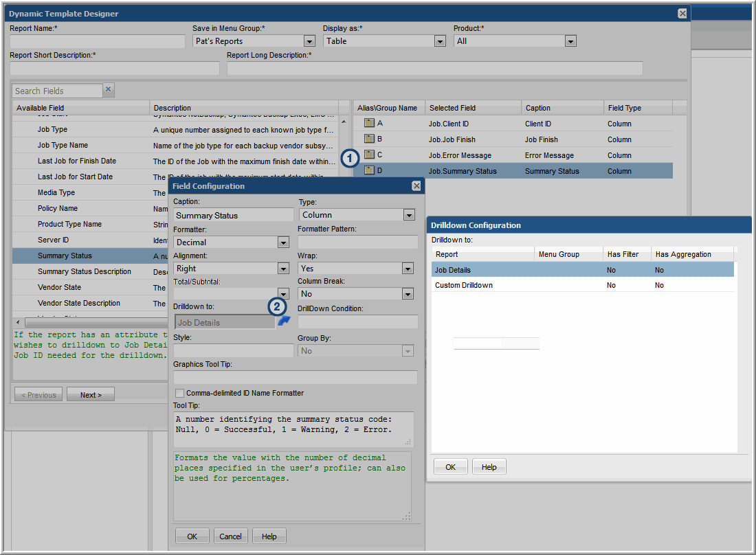The height and width of the screenshot is (555, 756).
Task: Click the blue drilldown arrow icon
Action: 284,321
